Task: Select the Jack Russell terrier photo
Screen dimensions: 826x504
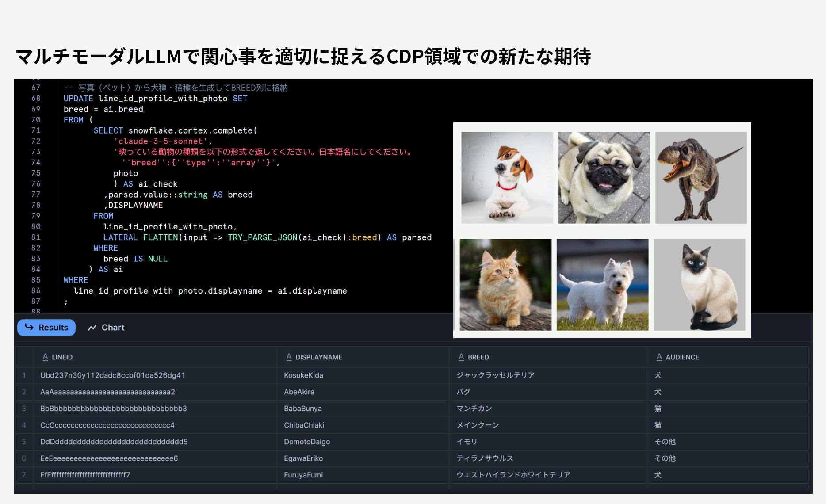Action: (x=507, y=178)
